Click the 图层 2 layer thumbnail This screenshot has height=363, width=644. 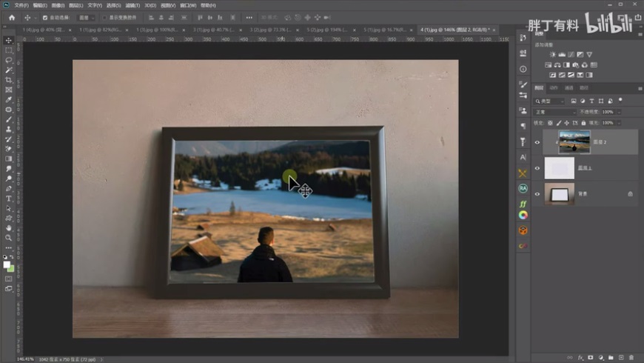tap(574, 141)
